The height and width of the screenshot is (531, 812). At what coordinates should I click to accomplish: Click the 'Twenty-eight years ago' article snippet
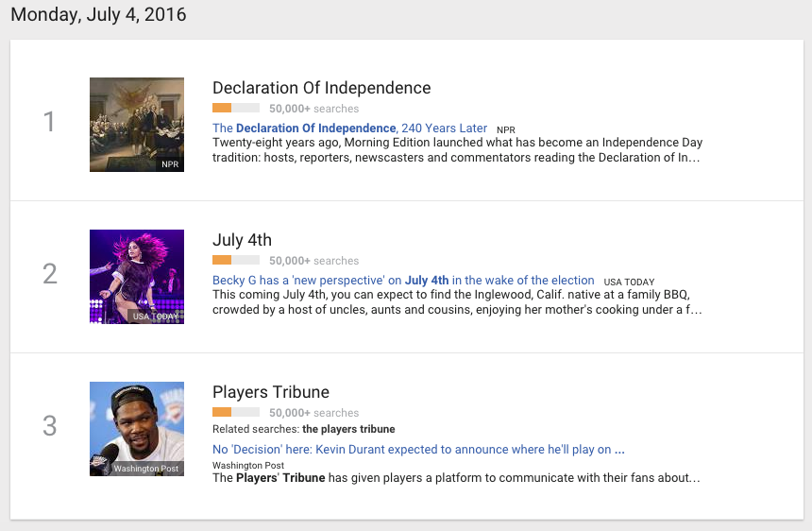tap(457, 150)
